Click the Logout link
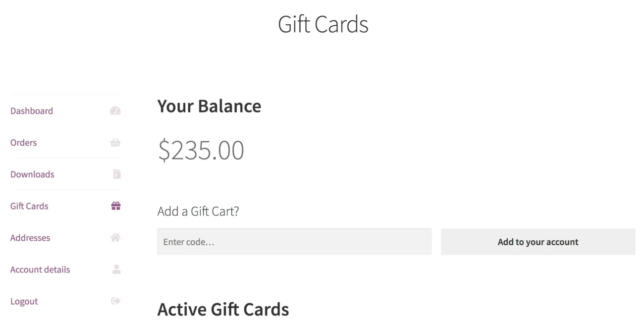Image resolution: width=644 pixels, height=325 pixels. click(24, 301)
